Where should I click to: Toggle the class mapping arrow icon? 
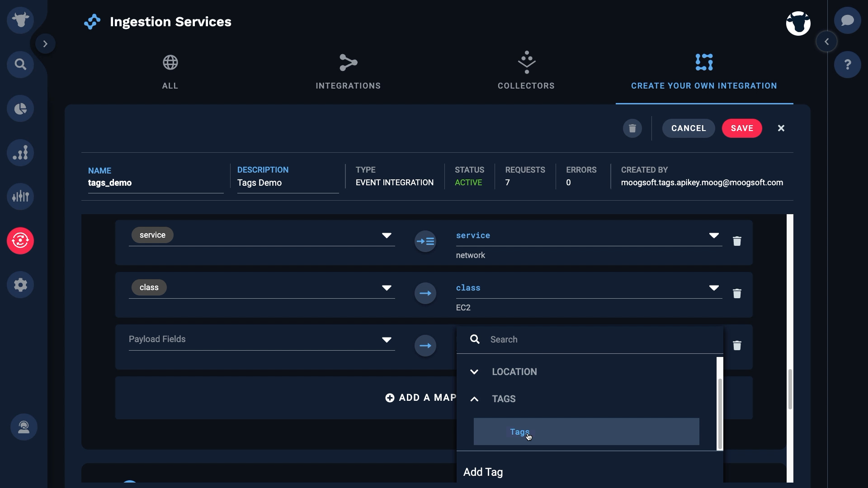pos(425,294)
